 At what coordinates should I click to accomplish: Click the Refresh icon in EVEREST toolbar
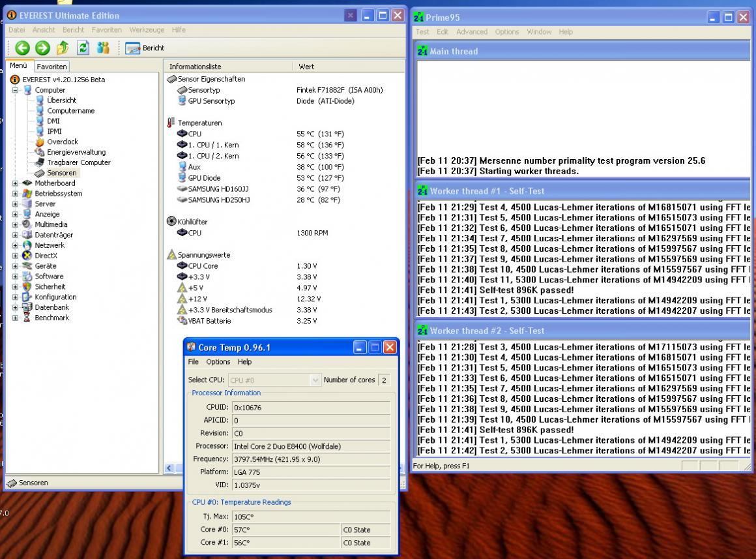pos(83,48)
